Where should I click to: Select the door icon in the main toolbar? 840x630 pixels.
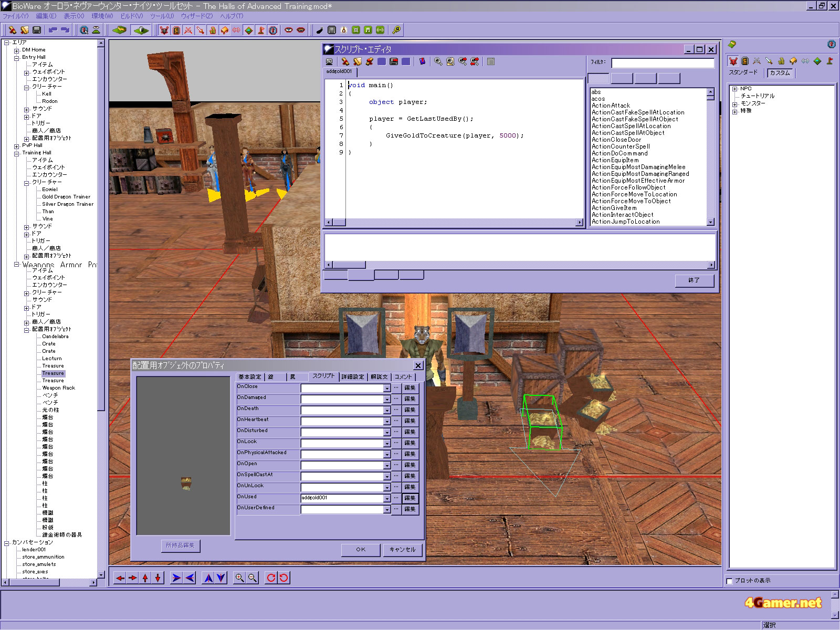(176, 30)
